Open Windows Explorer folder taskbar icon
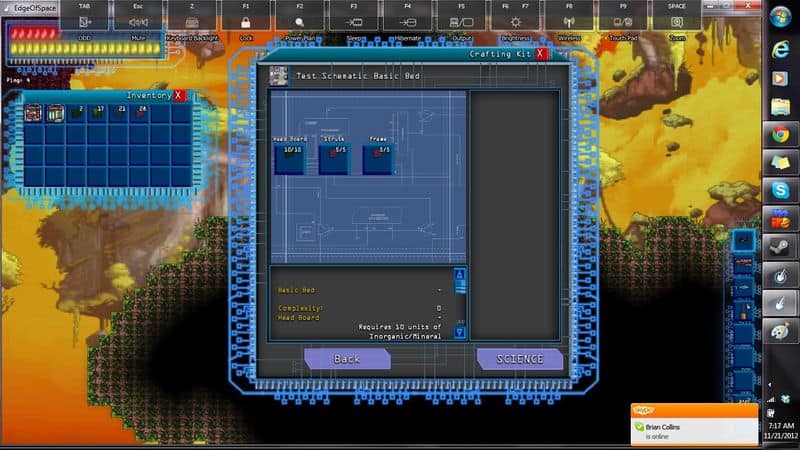Screen dimensions: 800x450 coord(780,107)
